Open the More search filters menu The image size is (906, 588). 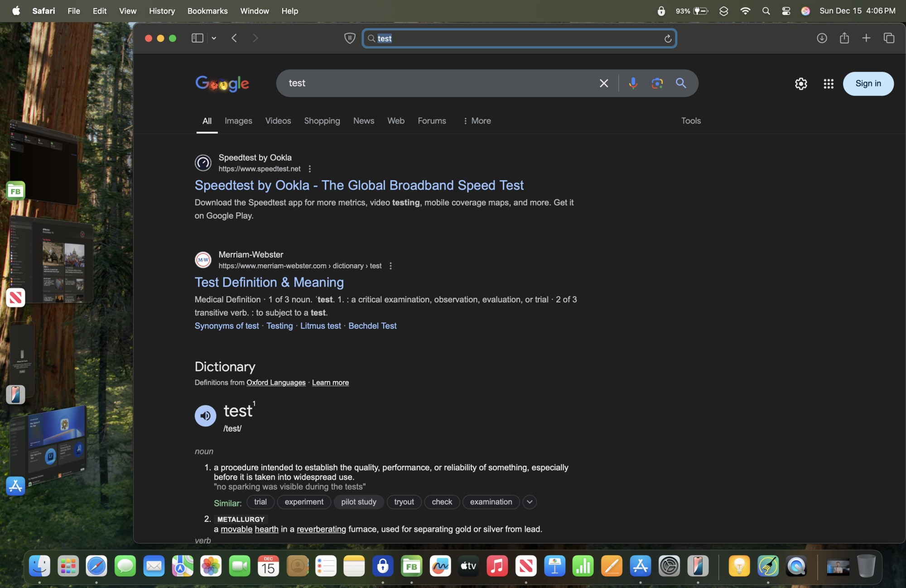tap(477, 121)
